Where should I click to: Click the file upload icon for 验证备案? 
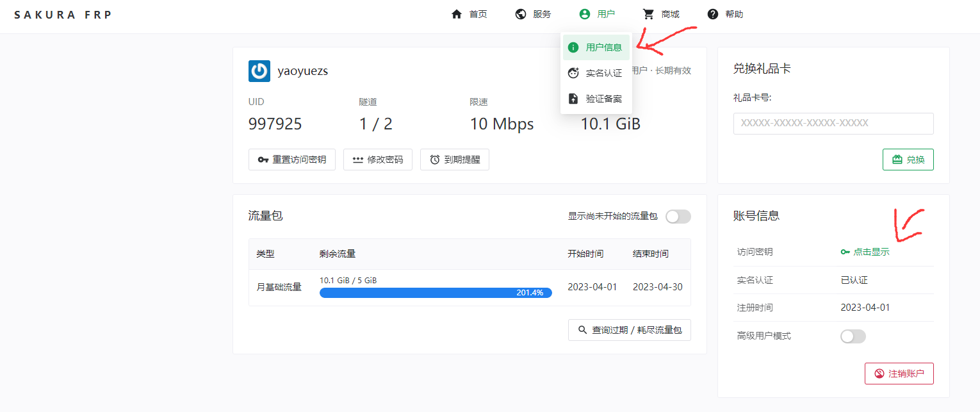click(x=574, y=99)
